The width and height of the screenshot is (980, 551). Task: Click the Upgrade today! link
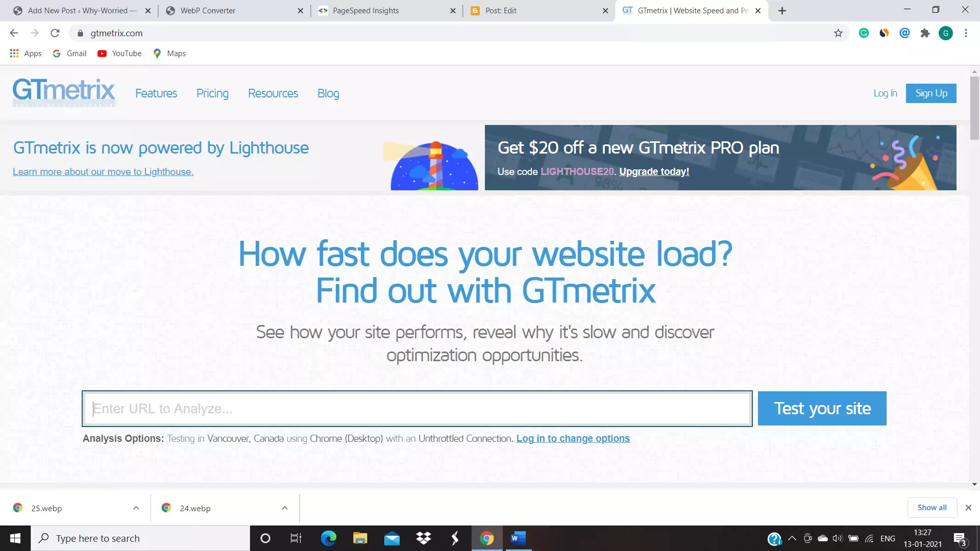click(654, 172)
